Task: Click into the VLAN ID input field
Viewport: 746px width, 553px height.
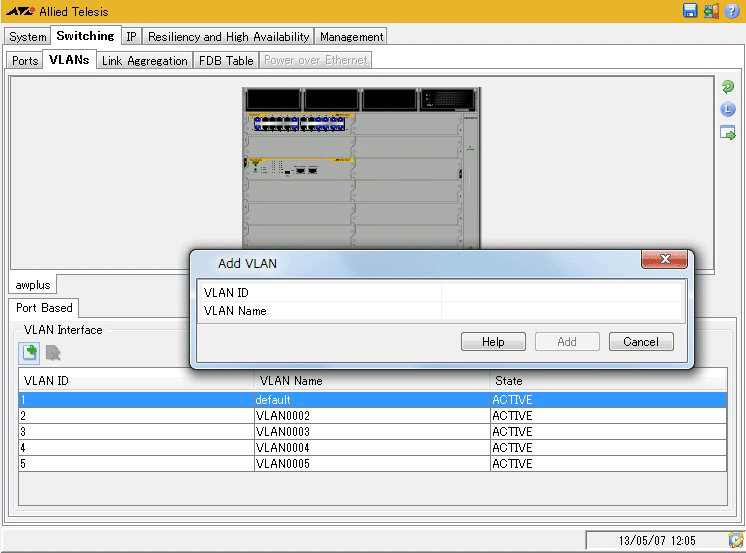Action: coord(562,293)
